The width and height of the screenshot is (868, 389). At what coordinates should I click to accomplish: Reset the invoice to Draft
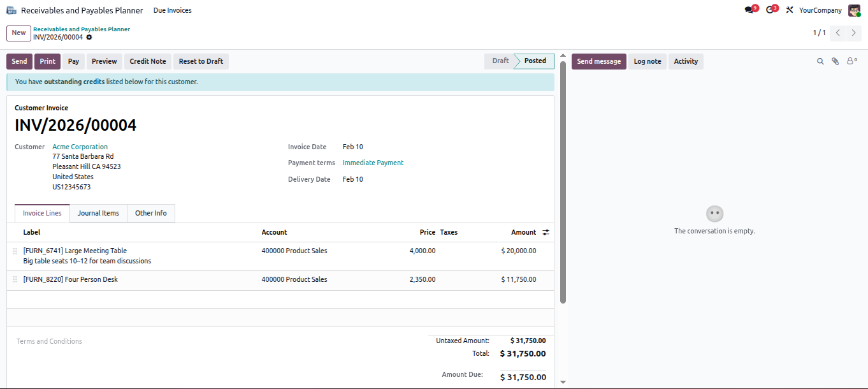coord(201,61)
